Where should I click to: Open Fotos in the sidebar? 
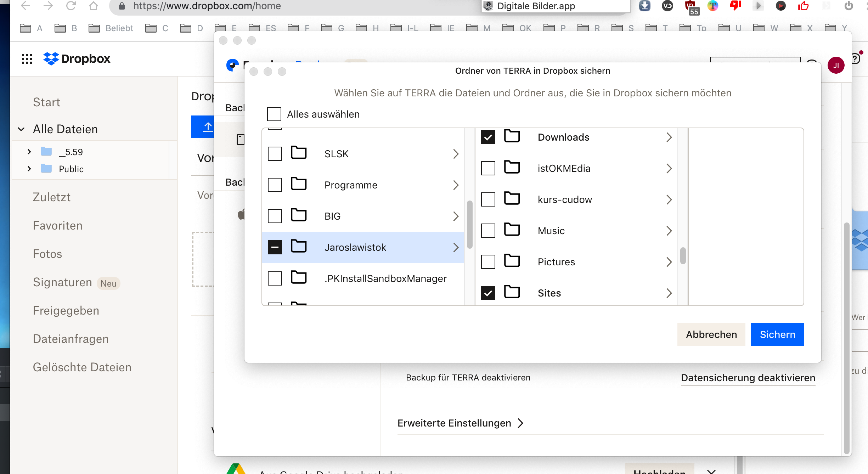pos(47,254)
